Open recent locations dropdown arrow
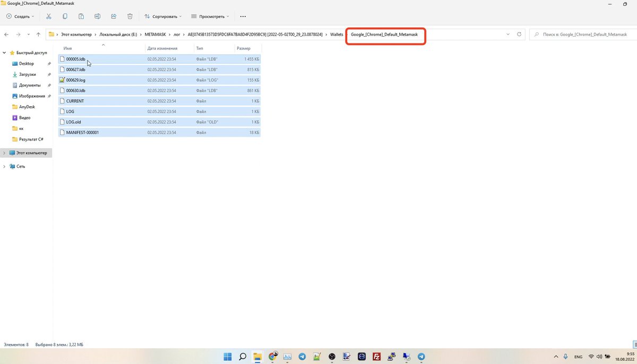 click(28, 34)
